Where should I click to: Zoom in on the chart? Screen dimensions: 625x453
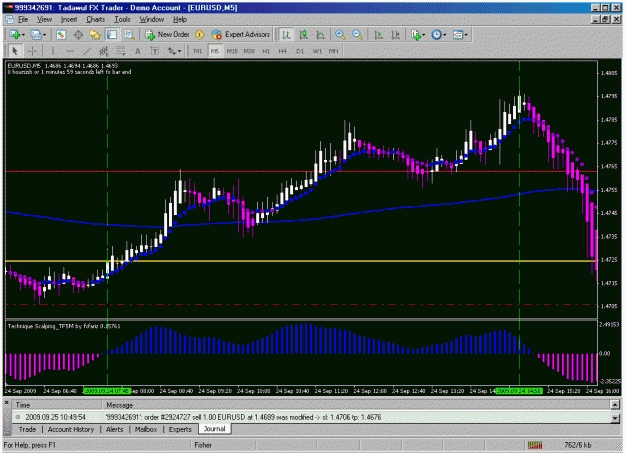(340, 35)
